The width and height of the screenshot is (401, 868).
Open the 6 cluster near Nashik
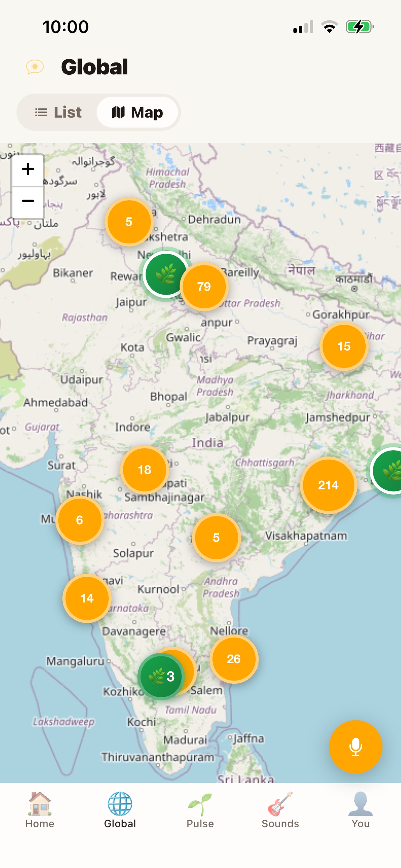click(x=79, y=520)
